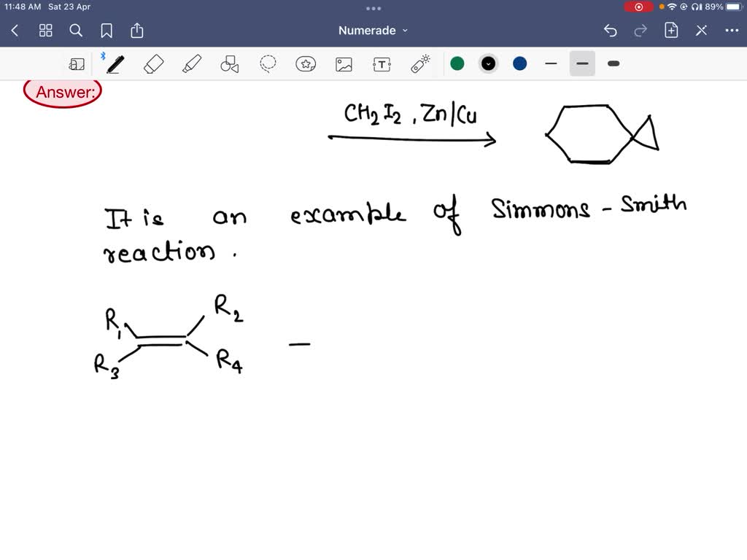Open the screen recording indicator
747x560 pixels.
tap(639, 7)
